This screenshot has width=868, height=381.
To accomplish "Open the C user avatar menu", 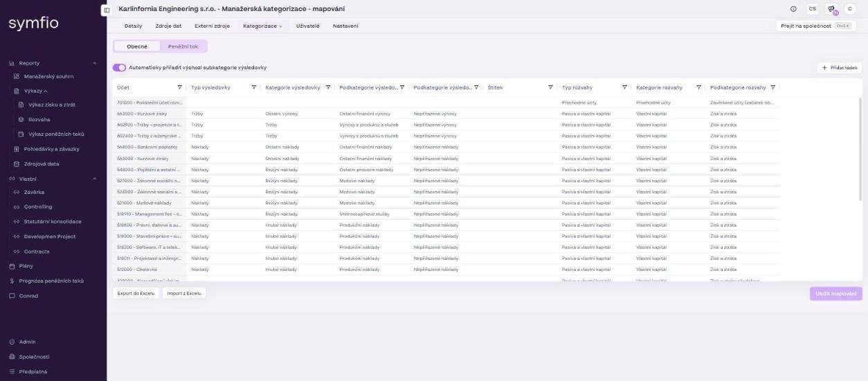I will point(851,8).
